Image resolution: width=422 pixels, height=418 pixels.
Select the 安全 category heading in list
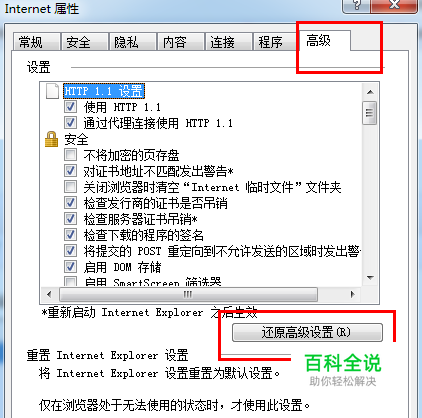[76, 139]
